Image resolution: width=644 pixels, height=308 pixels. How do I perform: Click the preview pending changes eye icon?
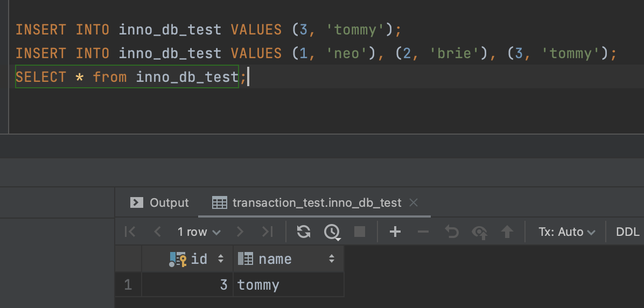[479, 232]
